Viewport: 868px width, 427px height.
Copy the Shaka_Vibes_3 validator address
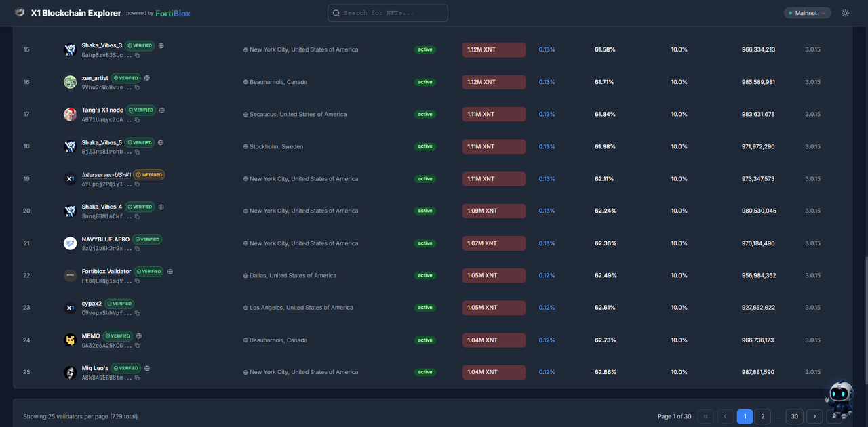coord(137,56)
